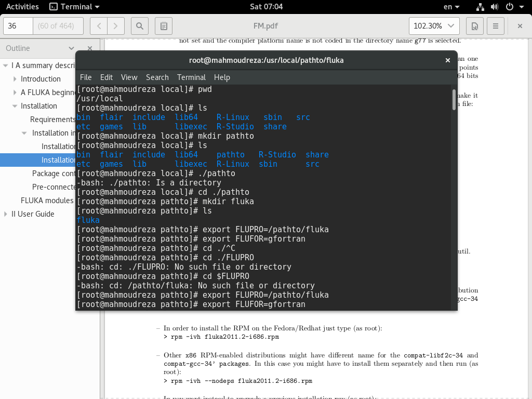This screenshot has width=532, height=399.
Task: Select 'FLUKA modules' outline entry
Action: click(47, 201)
